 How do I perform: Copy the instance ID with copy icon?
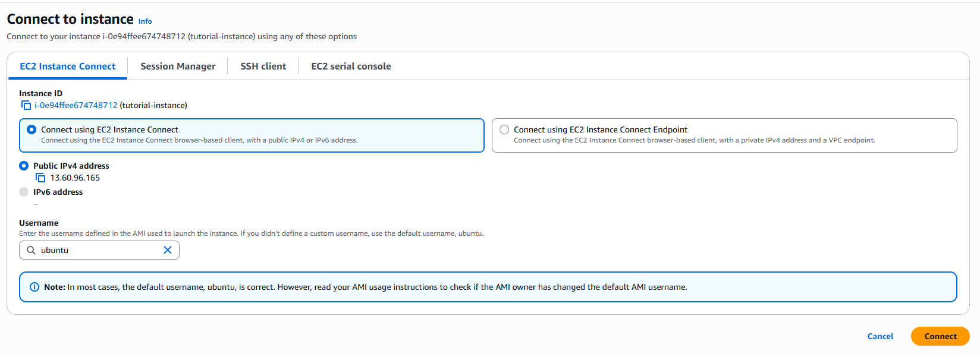26,105
